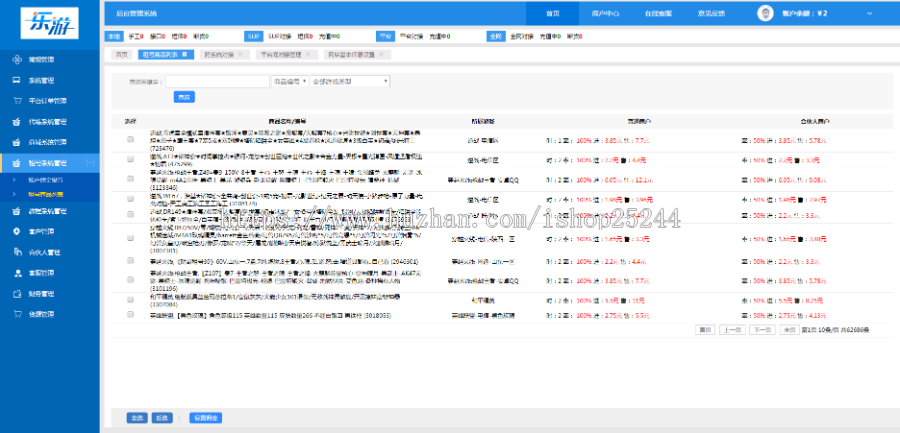This screenshot has height=433, width=900.
Task: Tick the checkbox for item 3018093
Action: click(x=130, y=315)
